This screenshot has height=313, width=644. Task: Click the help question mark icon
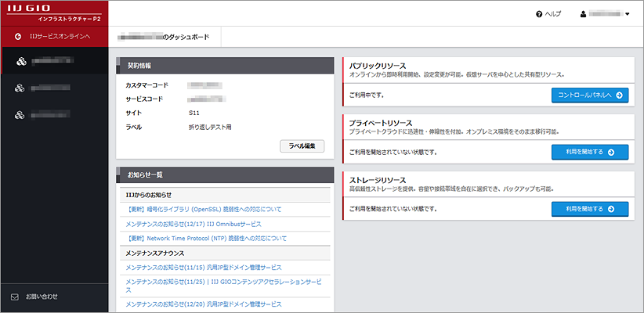tap(539, 14)
